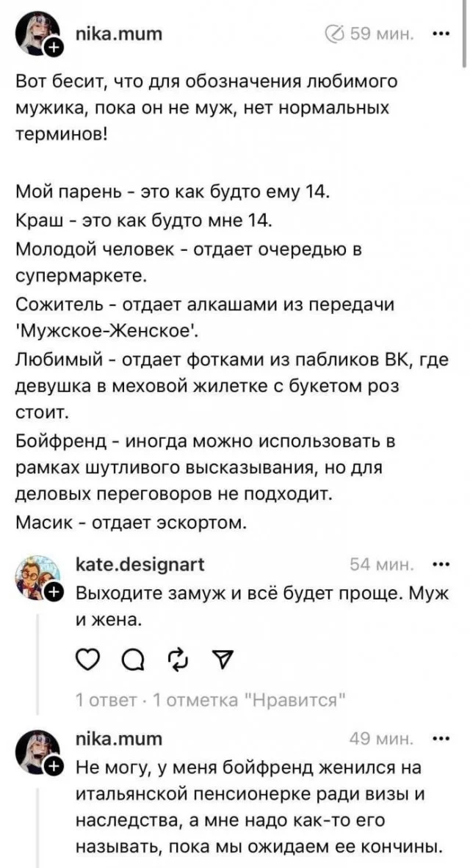Click the scrollbar on the right edge
Viewport: 470px width, 868px height.
point(464,37)
